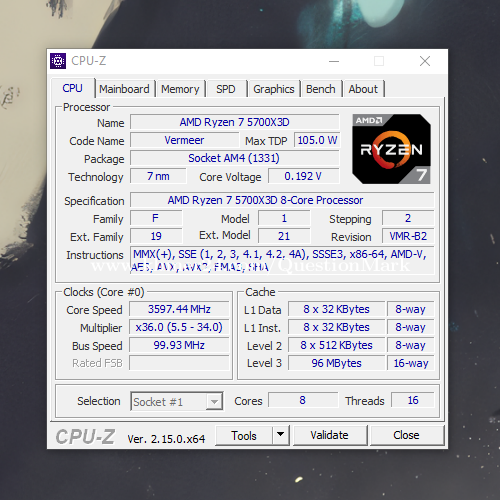
Task: Click the L1 Data associativity 8-way
Action: click(411, 309)
